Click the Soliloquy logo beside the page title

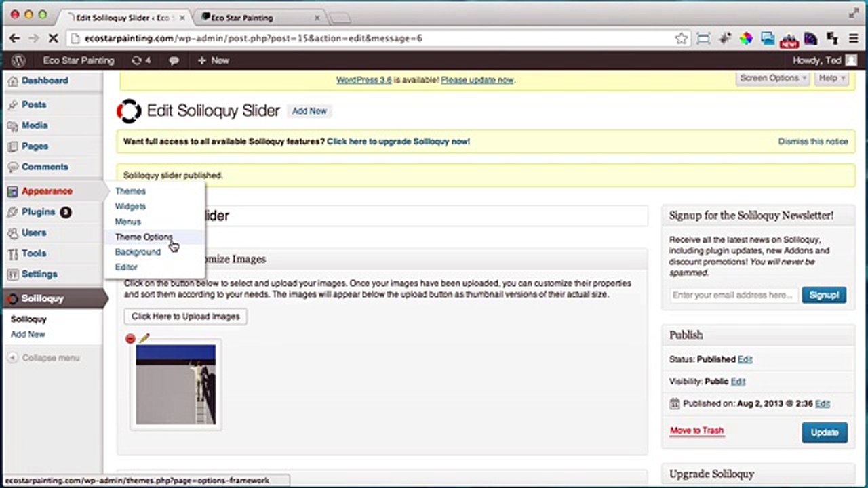pyautogui.click(x=129, y=111)
